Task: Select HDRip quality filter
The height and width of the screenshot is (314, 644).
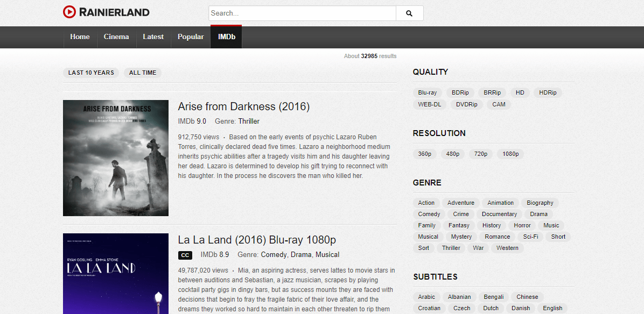Action: (x=548, y=92)
